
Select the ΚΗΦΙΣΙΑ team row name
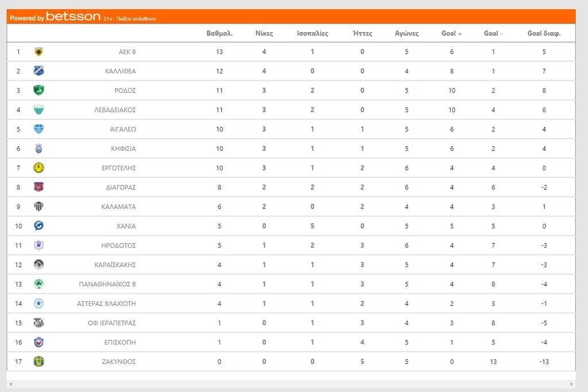coord(123,149)
